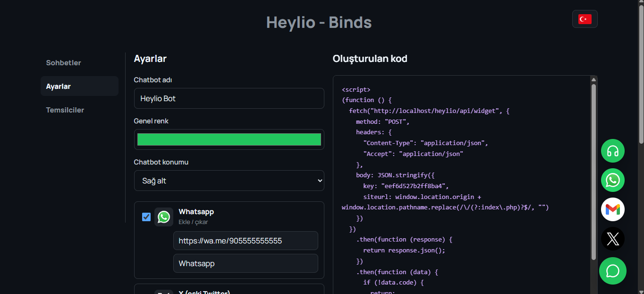Click the Whatsapp card title text
644x294 pixels.
(196, 212)
